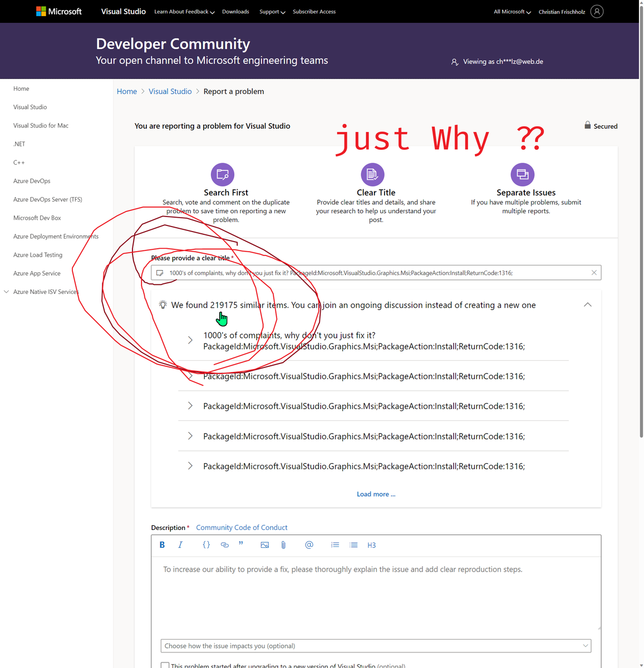Insert a numbered list icon
Image resolution: width=644 pixels, height=668 pixels.
(x=335, y=545)
